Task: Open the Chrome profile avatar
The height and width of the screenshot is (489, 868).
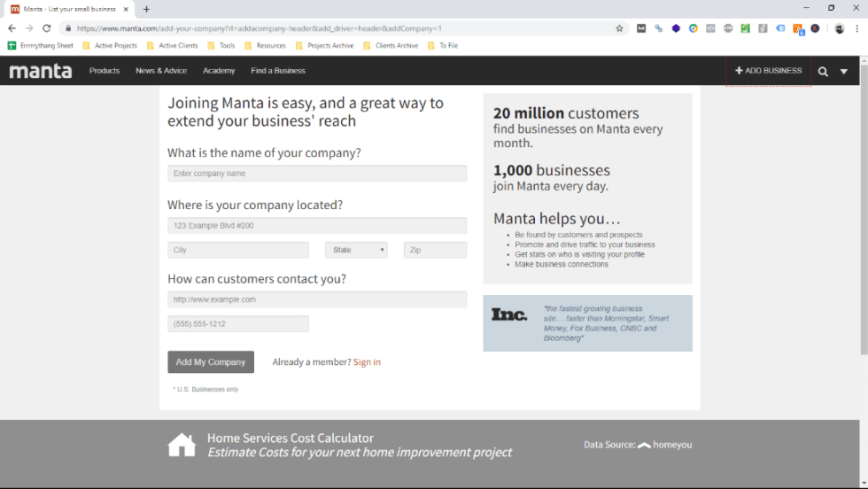Action: click(x=840, y=29)
